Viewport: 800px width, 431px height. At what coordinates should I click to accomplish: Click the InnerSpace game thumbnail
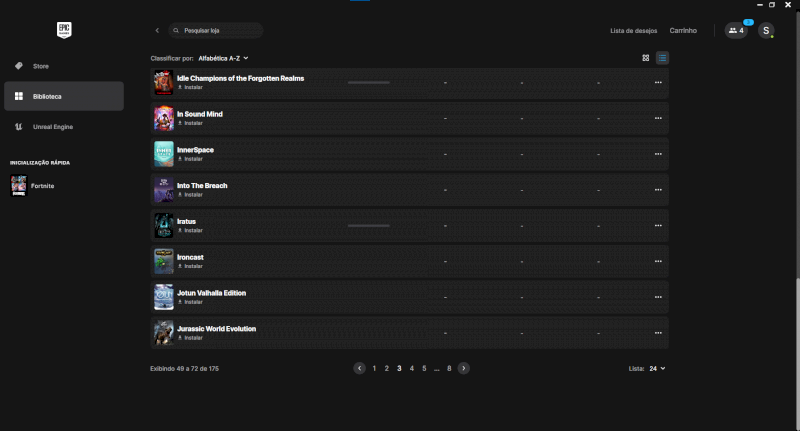pyautogui.click(x=164, y=154)
